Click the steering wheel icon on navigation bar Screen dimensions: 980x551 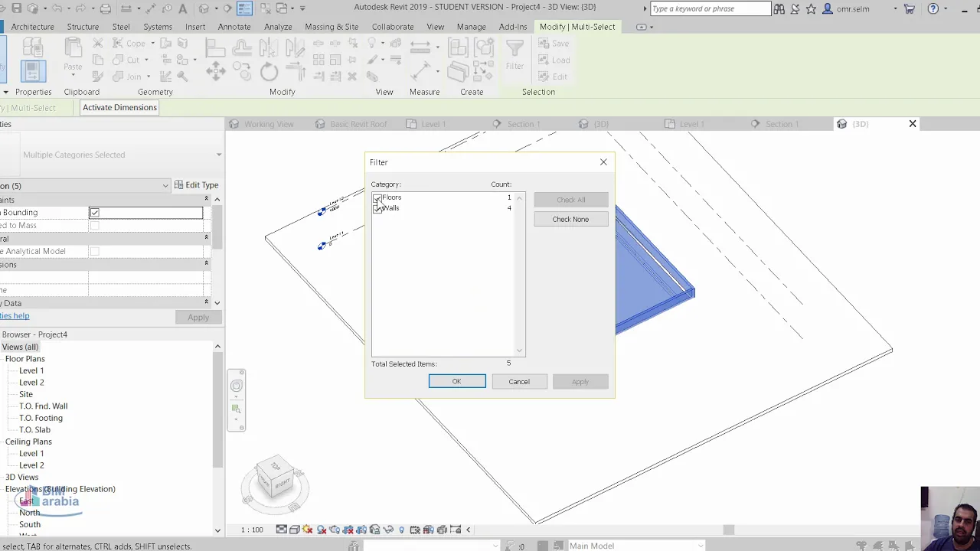236,386
